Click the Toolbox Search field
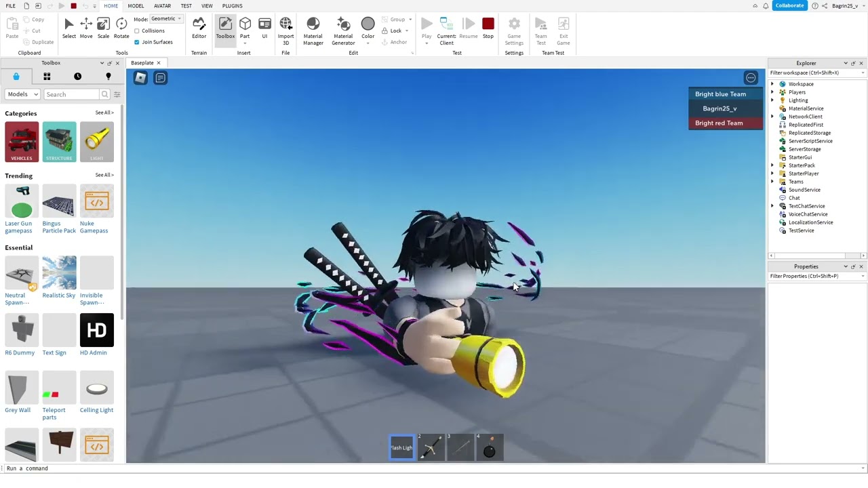The height and width of the screenshot is (488, 868). 71,94
